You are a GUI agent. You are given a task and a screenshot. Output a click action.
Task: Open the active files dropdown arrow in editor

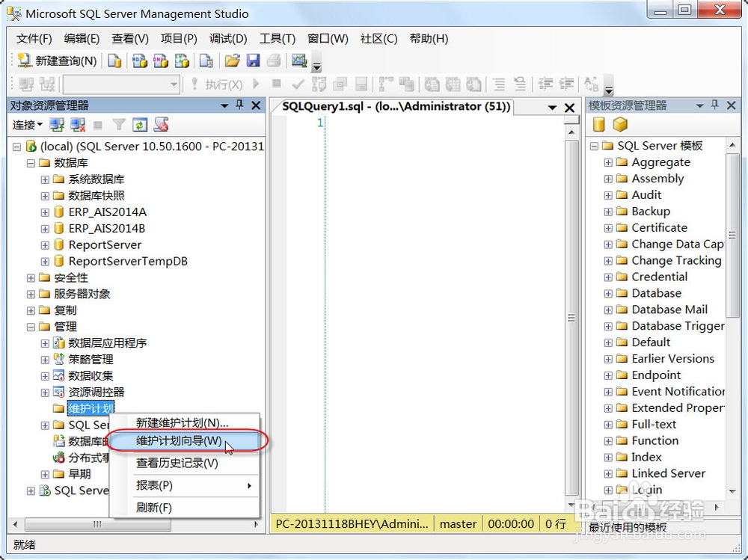pos(553,108)
